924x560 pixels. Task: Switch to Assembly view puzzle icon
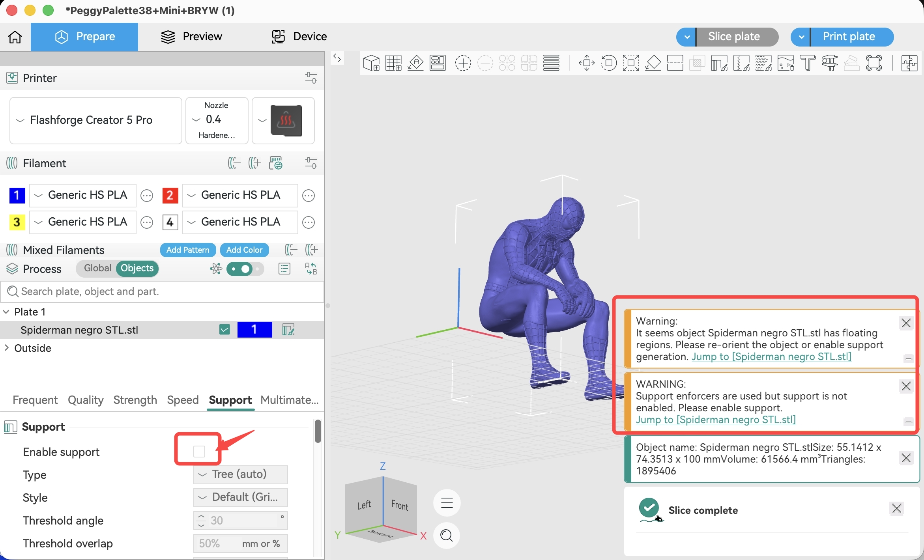point(909,63)
